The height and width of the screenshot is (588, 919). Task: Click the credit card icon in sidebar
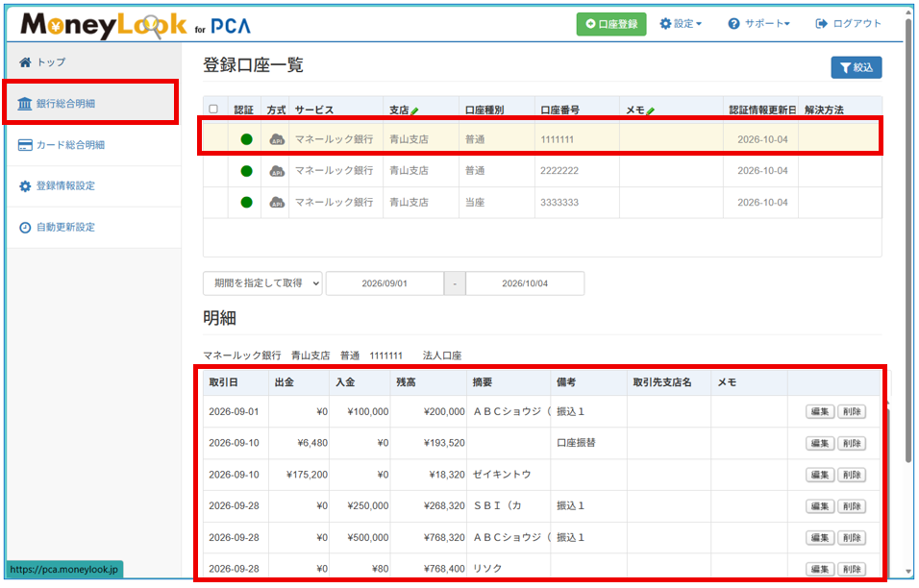pos(25,145)
